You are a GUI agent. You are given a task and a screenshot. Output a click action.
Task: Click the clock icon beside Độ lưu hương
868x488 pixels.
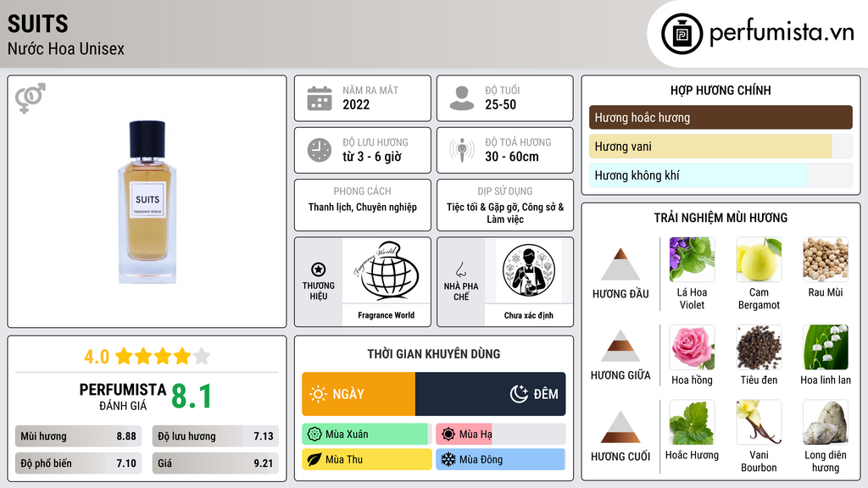(x=320, y=150)
